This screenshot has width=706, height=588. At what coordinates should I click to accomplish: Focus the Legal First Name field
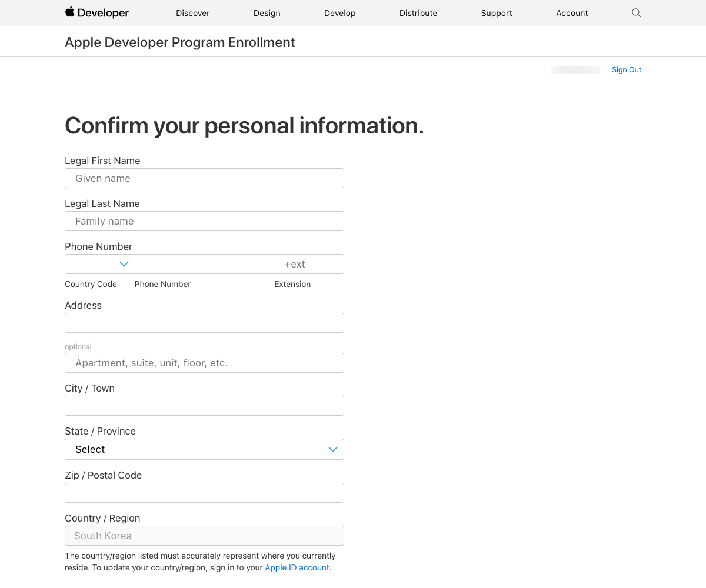pos(204,178)
